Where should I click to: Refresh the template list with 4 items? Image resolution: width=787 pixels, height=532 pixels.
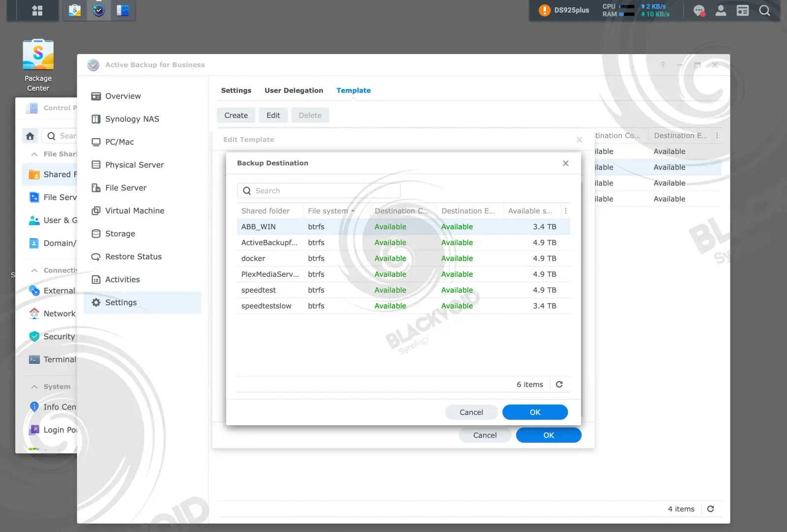coord(710,509)
